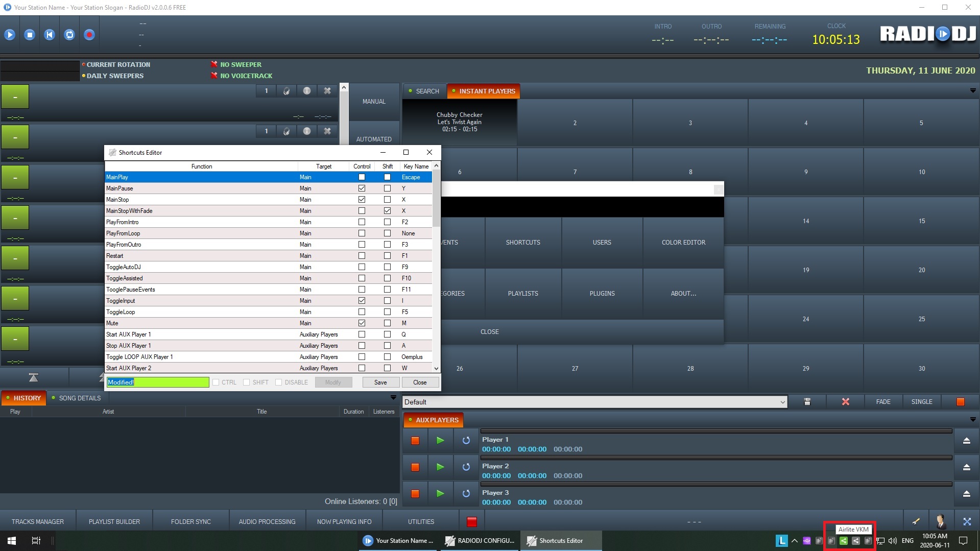Image resolution: width=980 pixels, height=551 pixels.
Task: Click the main Play button in top toolbar
Action: tap(10, 35)
